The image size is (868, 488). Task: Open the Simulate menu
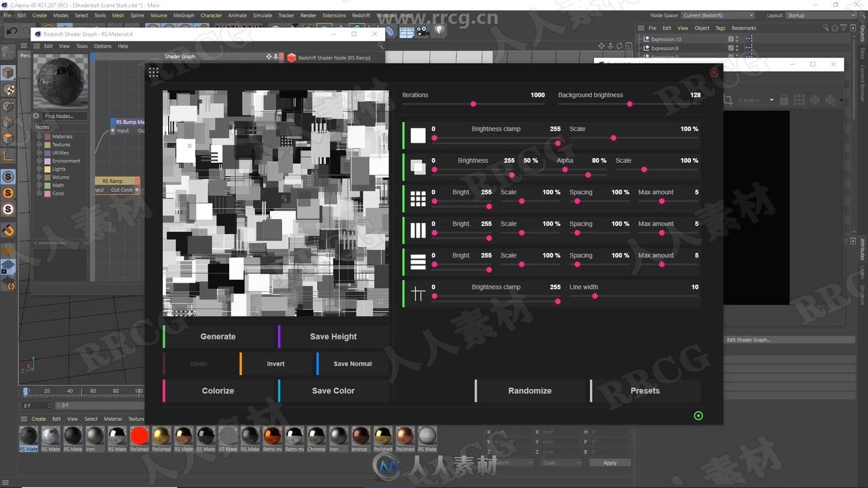pyautogui.click(x=262, y=15)
